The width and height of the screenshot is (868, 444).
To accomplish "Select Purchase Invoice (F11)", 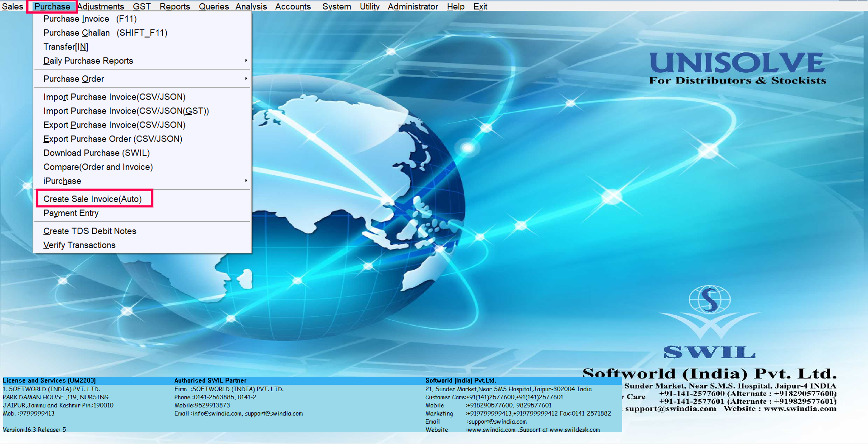I will coord(142,19).
